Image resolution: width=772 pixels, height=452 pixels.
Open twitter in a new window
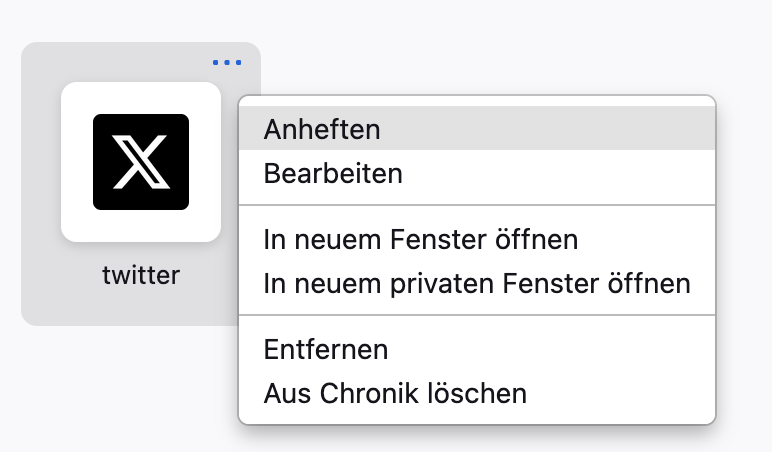[x=420, y=240]
